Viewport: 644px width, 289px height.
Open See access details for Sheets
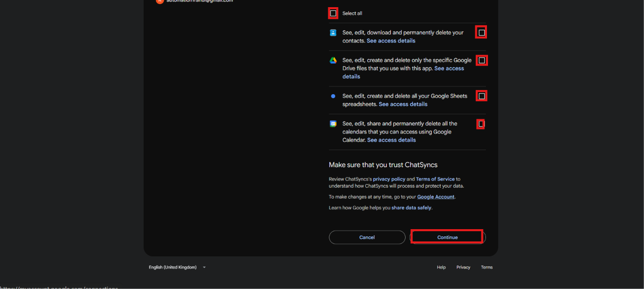point(403,104)
